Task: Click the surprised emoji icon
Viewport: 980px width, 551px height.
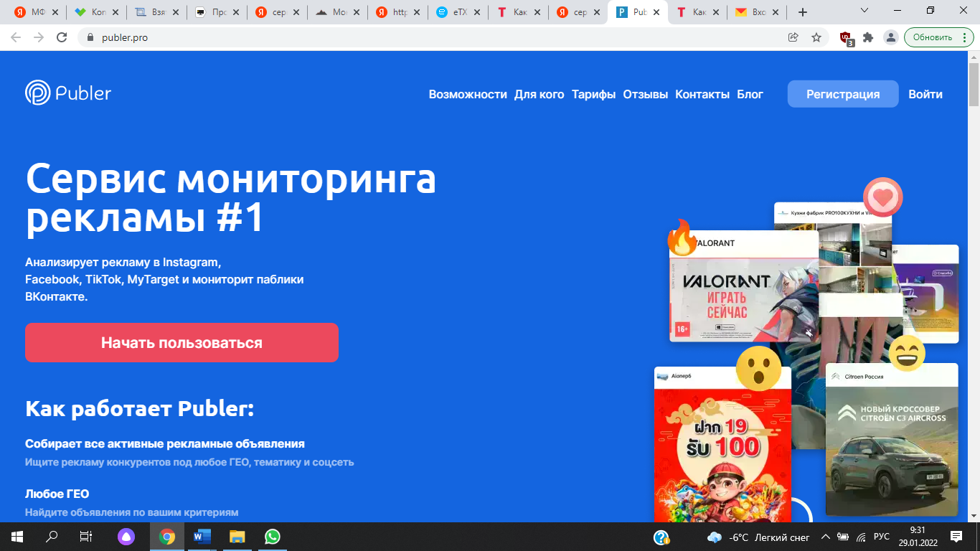Action: click(x=758, y=369)
